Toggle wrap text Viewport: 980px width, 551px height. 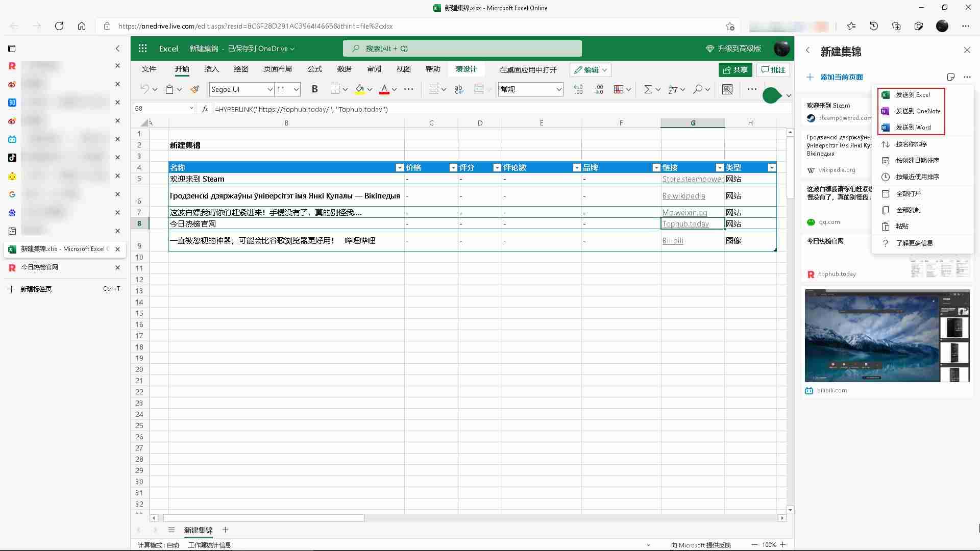point(459,89)
